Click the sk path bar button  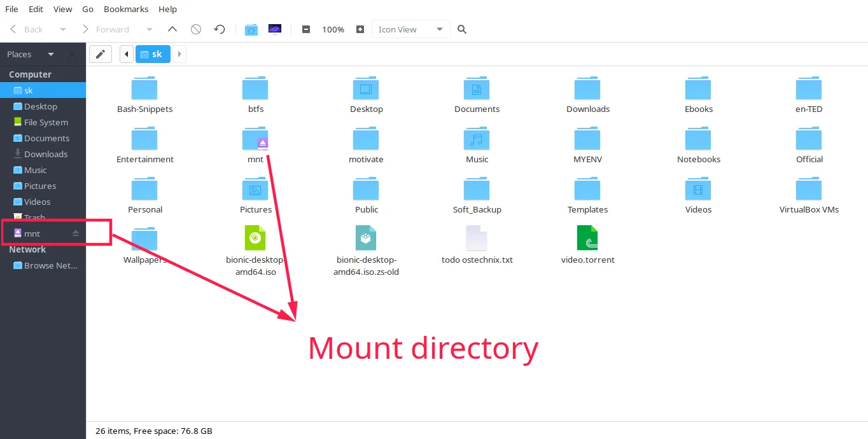(153, 54)
